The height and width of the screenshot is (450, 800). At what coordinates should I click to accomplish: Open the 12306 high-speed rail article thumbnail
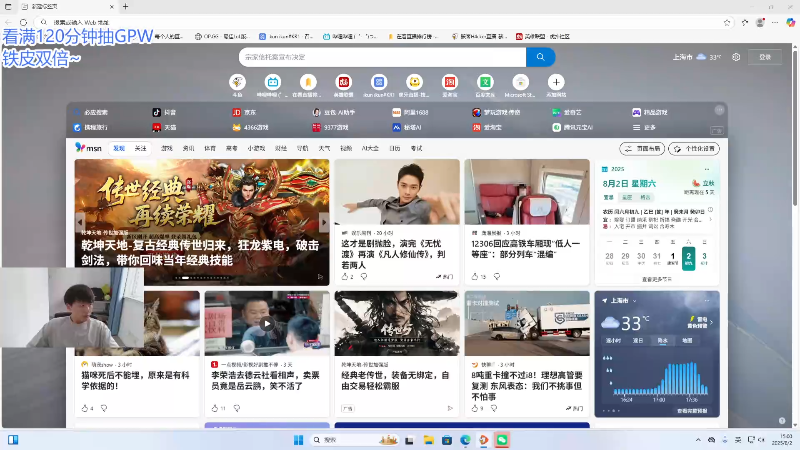[527, 192]
